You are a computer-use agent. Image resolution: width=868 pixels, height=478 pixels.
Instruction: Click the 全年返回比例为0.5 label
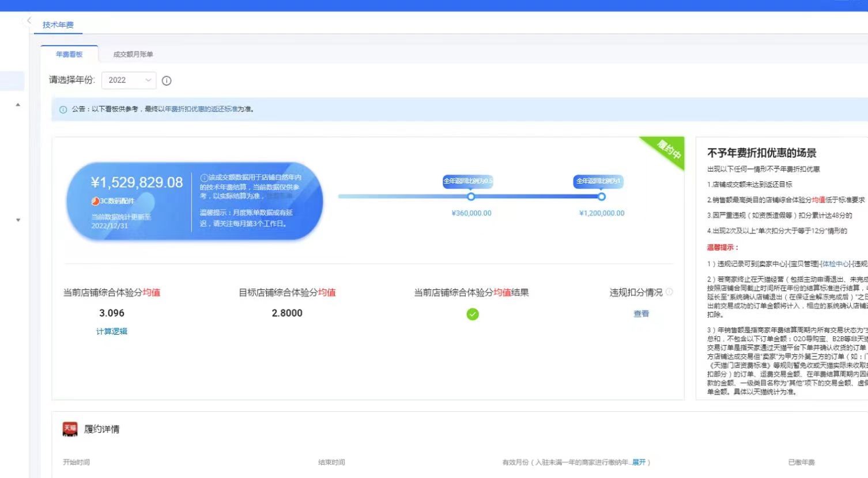click(x=468, y=181)
